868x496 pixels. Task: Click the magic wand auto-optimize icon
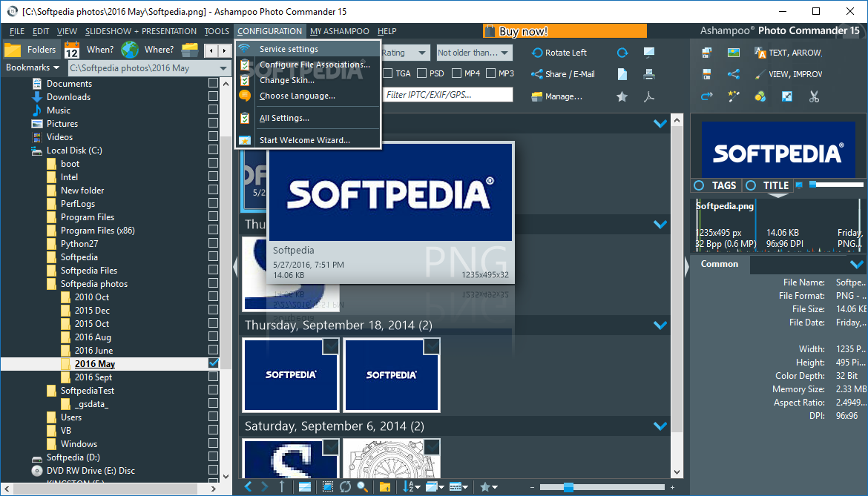click(734, 97)
